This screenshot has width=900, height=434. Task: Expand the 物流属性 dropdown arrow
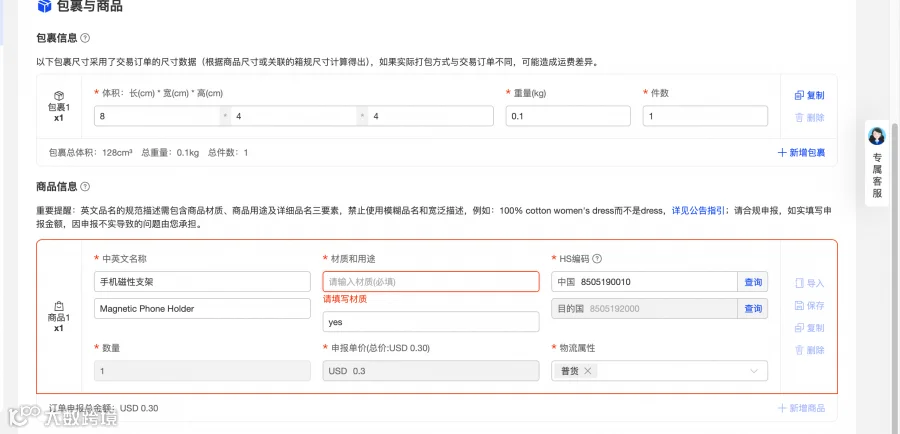pos(754,371)
